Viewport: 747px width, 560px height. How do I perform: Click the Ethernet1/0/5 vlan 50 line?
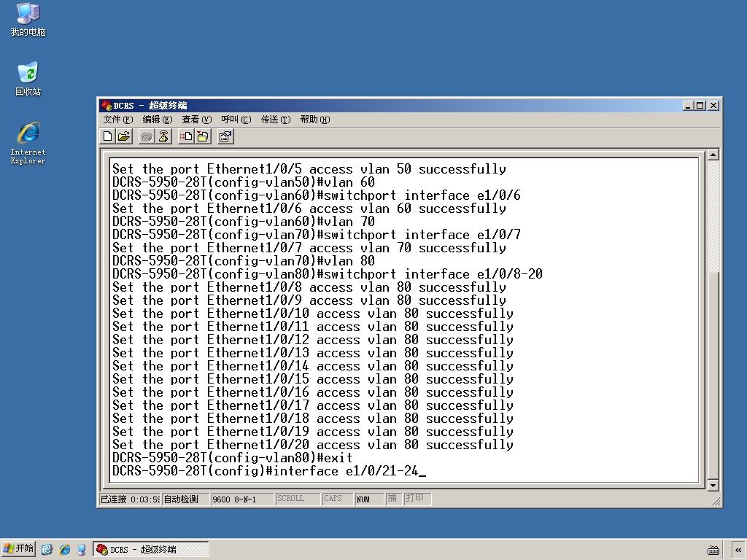coord(309,169)
